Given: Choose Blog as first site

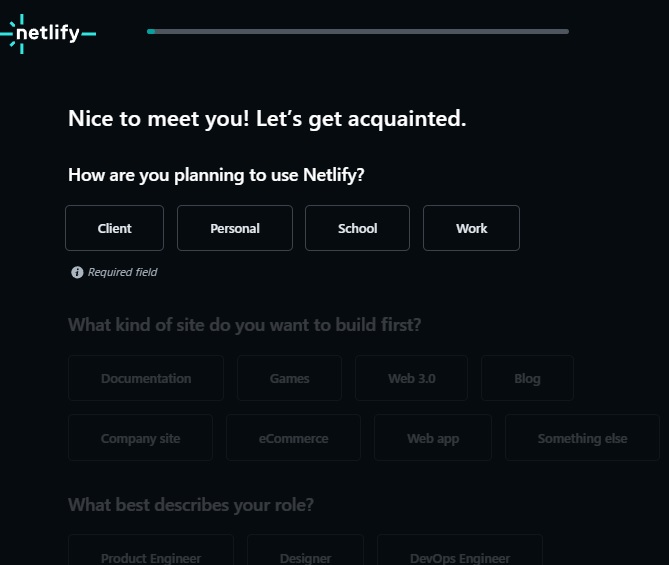Looking at the screenshot, I should click(527, 378).
